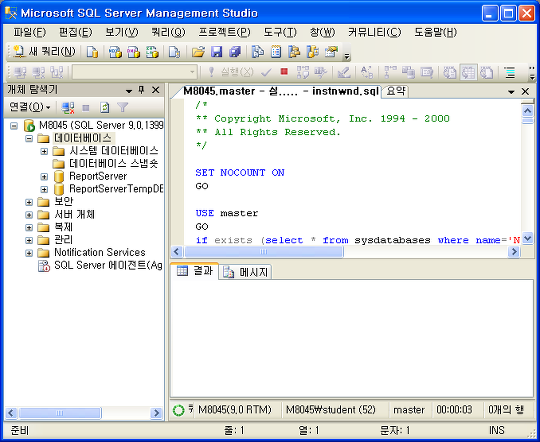Analyze query in Database Engine Tuning Advisor

click(321, 72)
